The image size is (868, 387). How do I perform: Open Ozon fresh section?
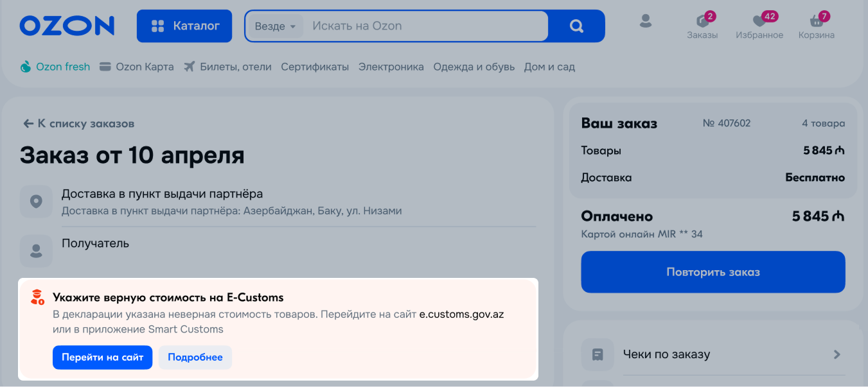click(x=55, y=67)
